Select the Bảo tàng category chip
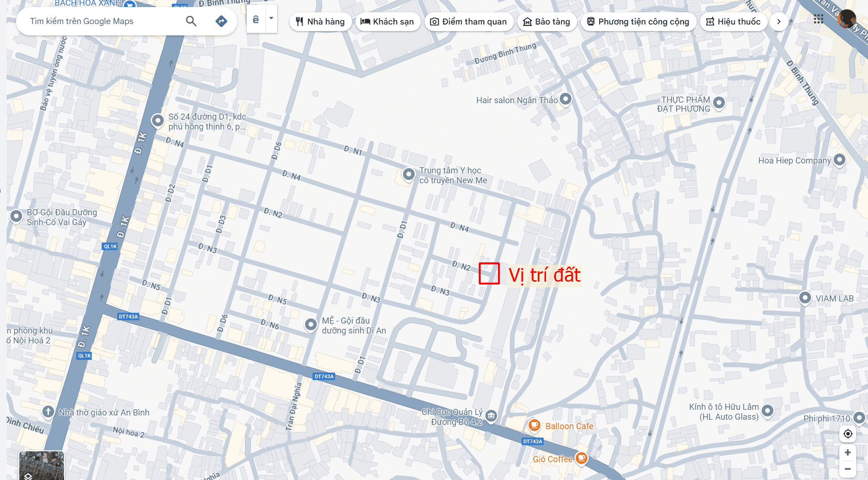This screenshot has height=480, width=868. point(547,22)
